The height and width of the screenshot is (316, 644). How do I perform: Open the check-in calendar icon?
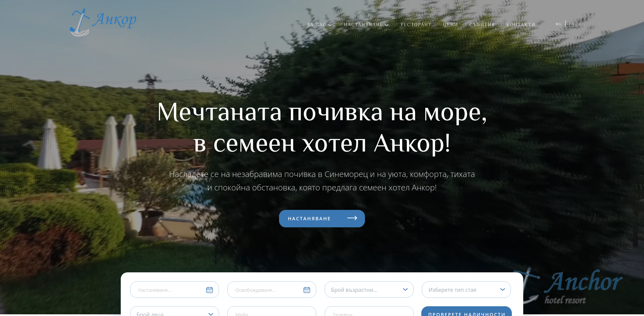(209, 289)
